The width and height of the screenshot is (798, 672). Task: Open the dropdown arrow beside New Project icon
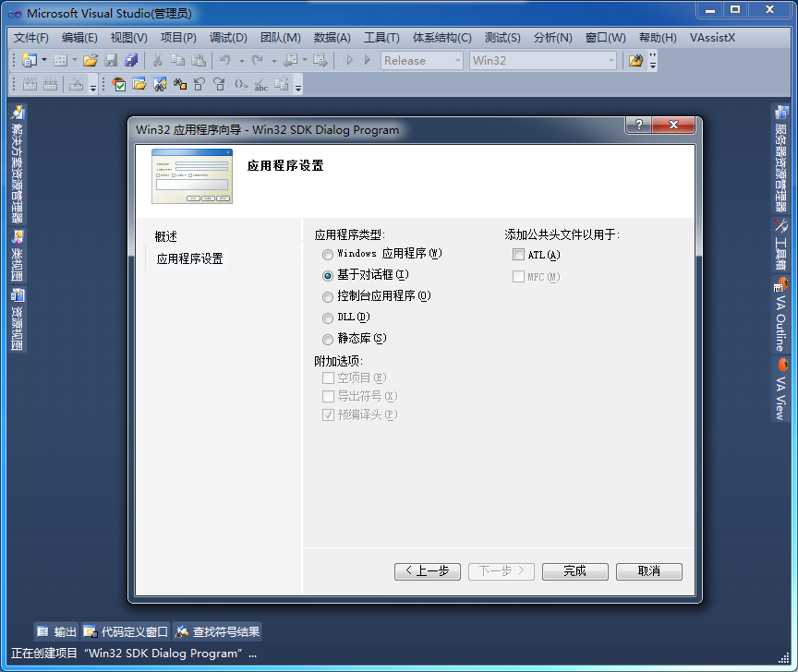44,61
